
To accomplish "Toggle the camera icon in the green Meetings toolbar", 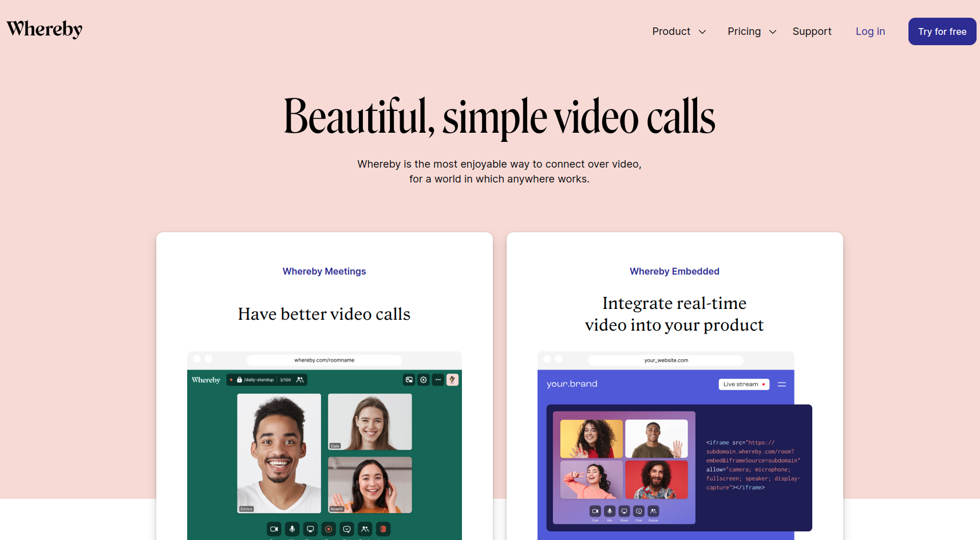I will (x=274, y=529).
